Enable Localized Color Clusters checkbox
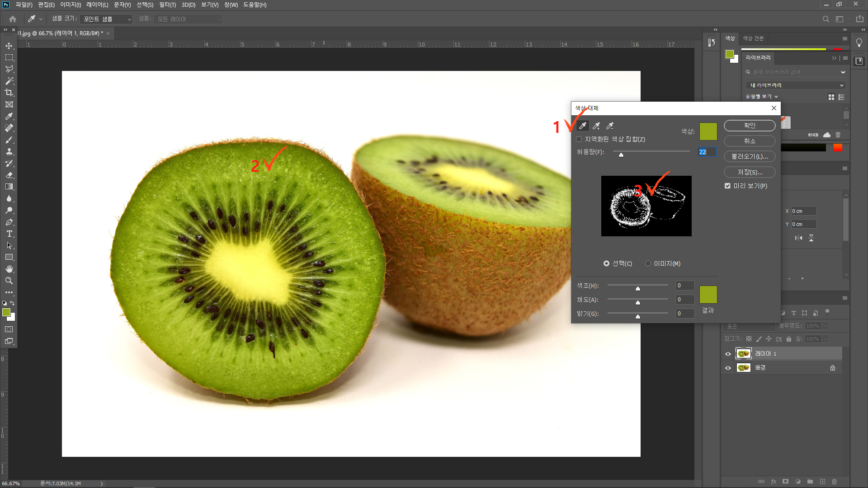Viewport: 868px width, 488px height. click(579, 139)
